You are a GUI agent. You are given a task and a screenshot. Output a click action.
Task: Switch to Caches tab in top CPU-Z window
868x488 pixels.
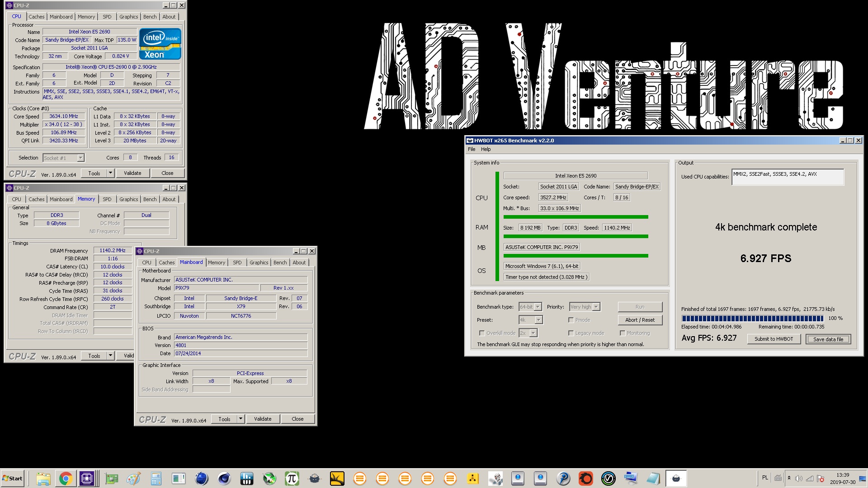click(37, 17)
